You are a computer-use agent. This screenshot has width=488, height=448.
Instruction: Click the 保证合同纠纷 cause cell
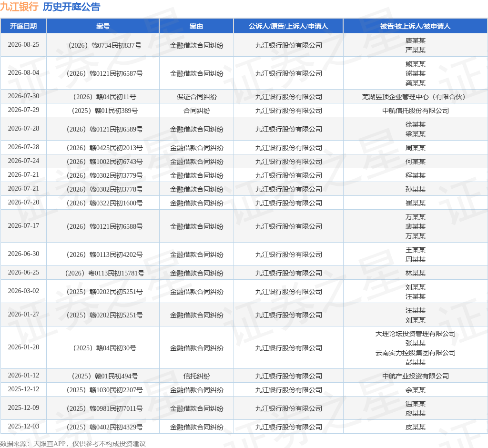pyautogui.click(x=197, y=97)
